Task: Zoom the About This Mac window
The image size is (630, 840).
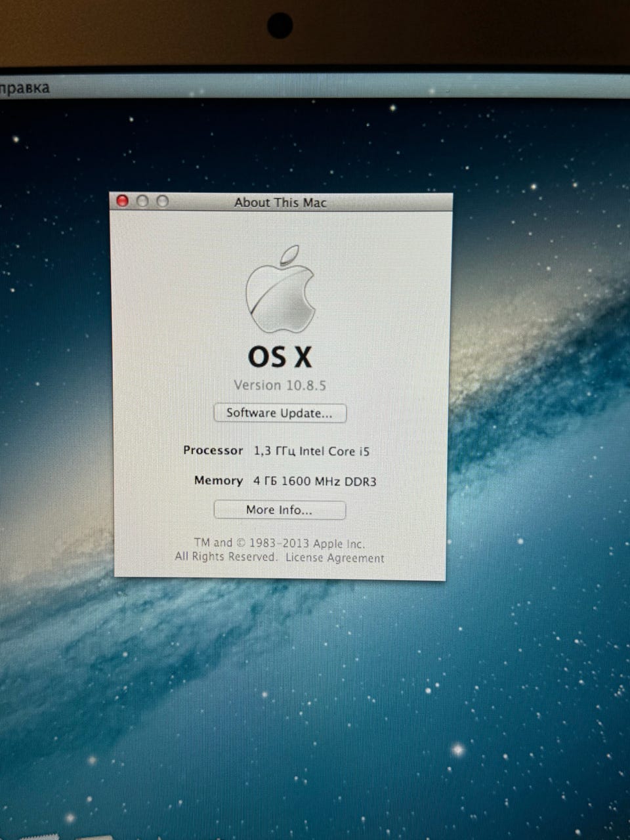Action: pyautogui.click(x=162, y=201)
